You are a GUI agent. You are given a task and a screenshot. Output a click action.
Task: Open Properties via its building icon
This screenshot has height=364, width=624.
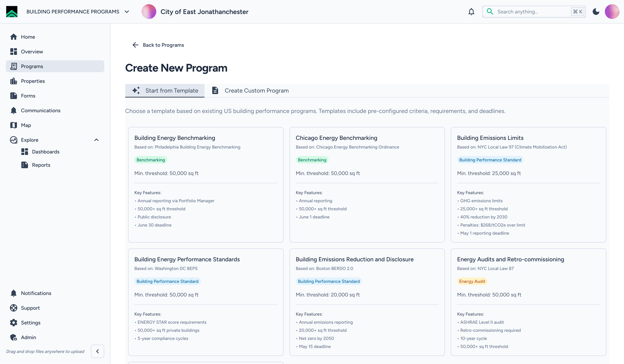point(14,81)
